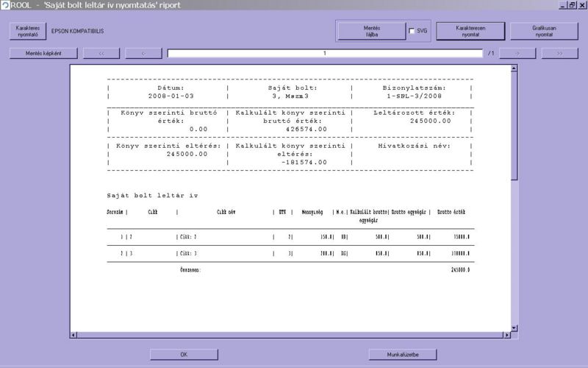Restore down the window from title bar
The width and height of the screenshot is (588, 368).
pos(571,5)
